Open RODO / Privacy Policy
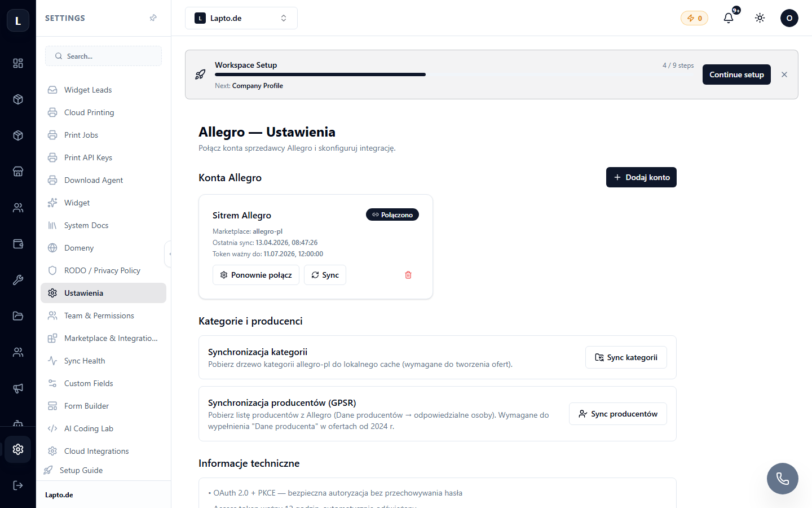 pos(103,270)
